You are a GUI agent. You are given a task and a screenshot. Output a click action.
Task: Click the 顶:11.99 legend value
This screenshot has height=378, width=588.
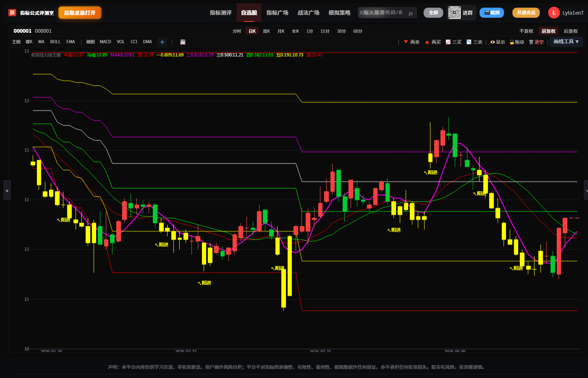pyautogui.click(x=146, y=55)
